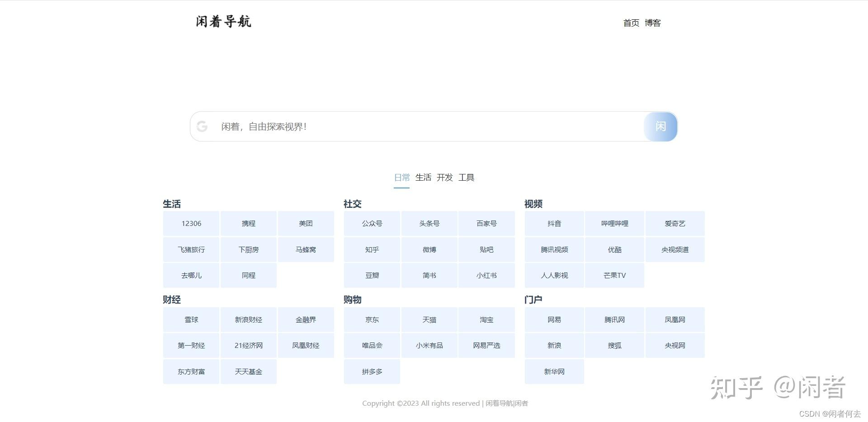
Task: Open the 小米有品 tile
Action: (429, 346)
